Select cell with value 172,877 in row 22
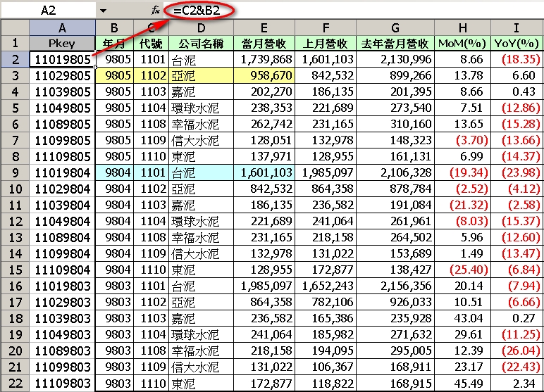544x392 pixels. pyautogui.click(x=264, y=384)
